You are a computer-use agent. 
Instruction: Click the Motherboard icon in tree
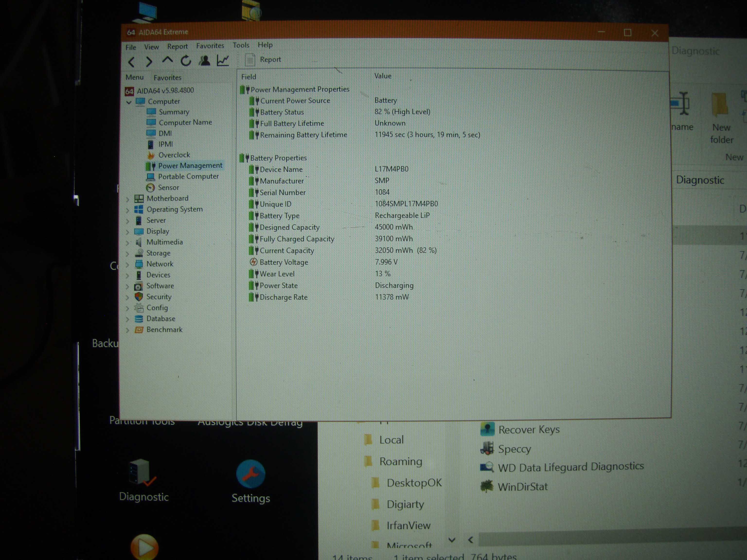(139, 199)
